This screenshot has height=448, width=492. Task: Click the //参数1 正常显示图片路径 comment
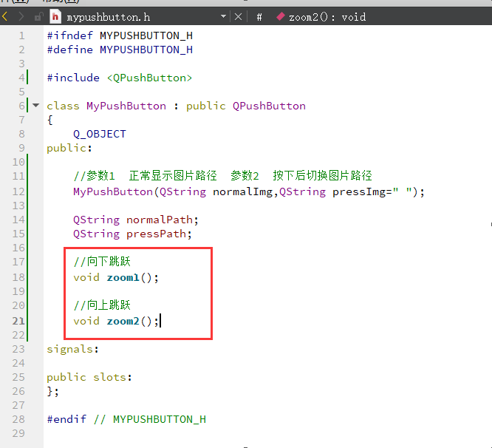[x=145, y=175]
